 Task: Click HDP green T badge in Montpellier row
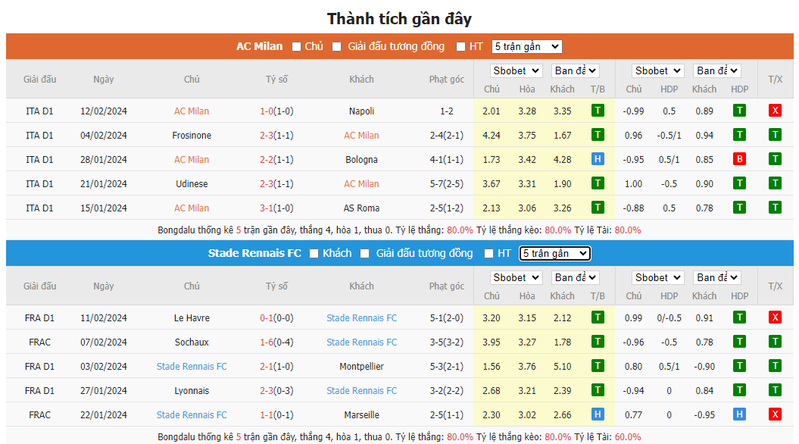tap(739, 366)
